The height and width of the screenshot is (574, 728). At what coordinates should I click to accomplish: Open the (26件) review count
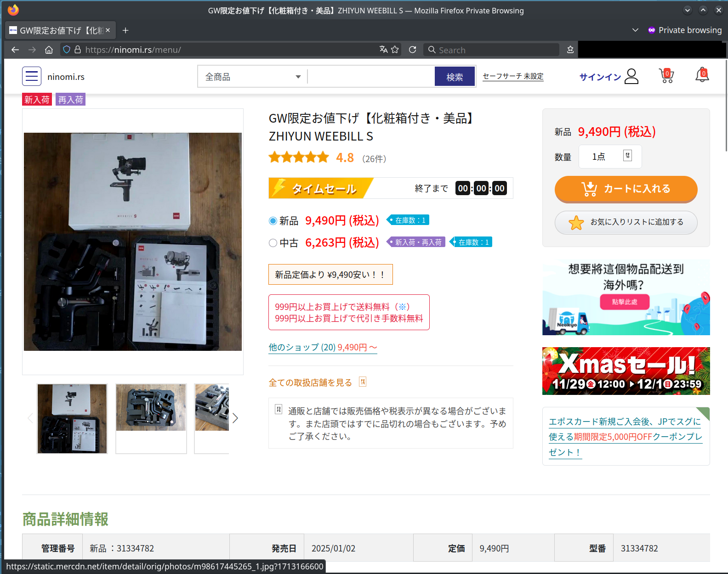pos(374,159)
